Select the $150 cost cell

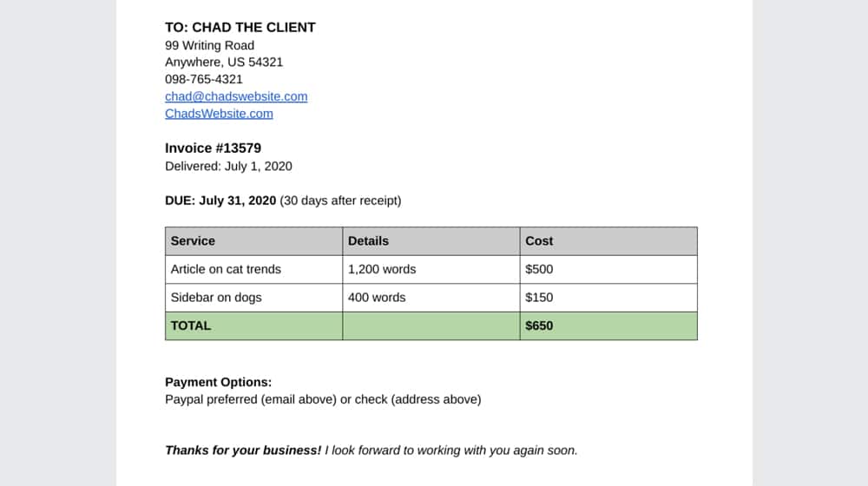pos(608,298)
